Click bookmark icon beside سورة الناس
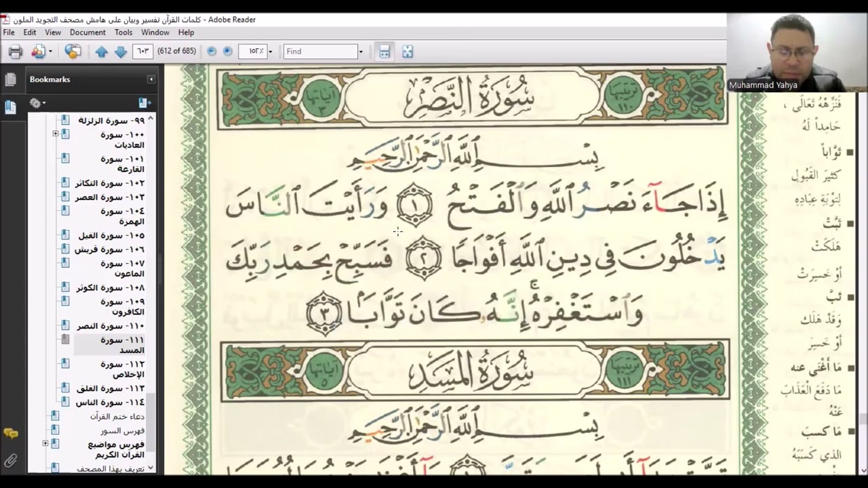The image size is (868, 488). [65, 403]
